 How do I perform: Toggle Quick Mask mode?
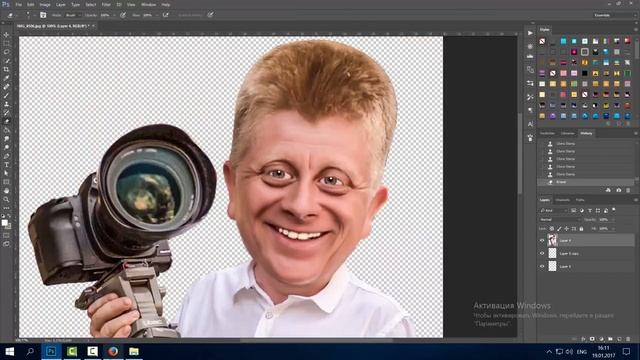[x=6, y=235]
